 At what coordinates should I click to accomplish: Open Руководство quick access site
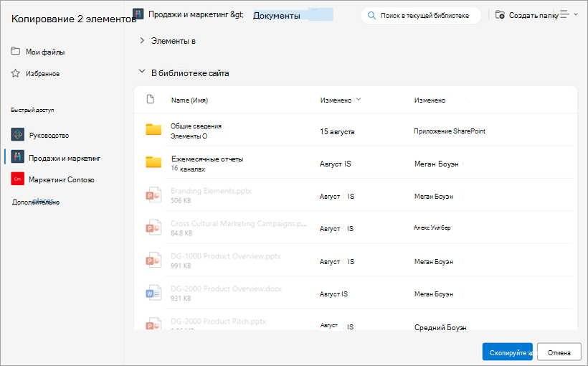[49, 135]
